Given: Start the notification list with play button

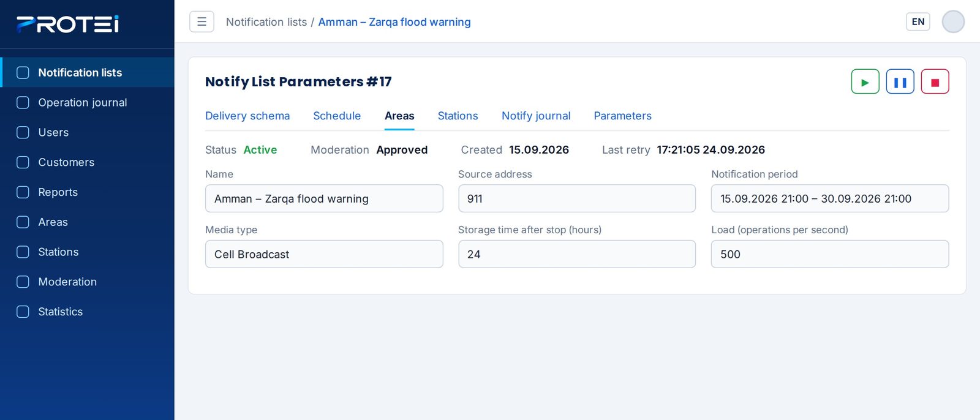Looking at the screenshot, I should 865,81.
